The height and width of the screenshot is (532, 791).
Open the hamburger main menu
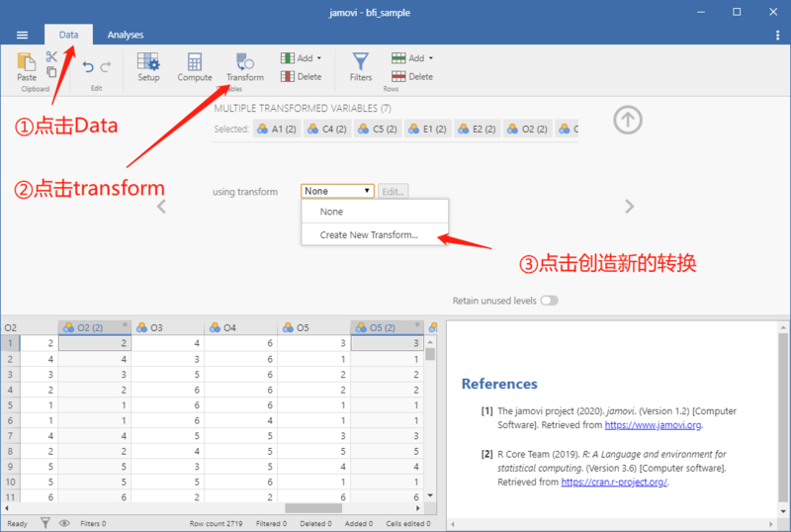[x=22, y=35]
